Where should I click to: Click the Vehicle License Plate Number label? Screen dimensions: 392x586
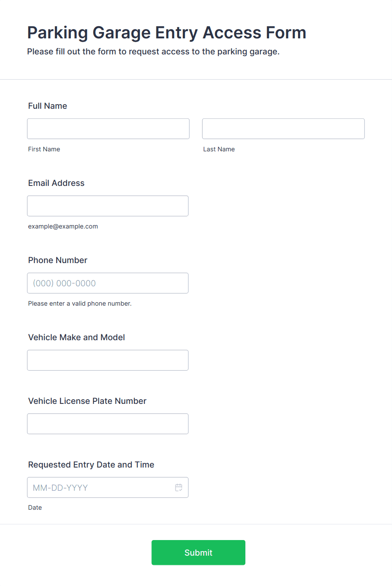coord(87,401)
